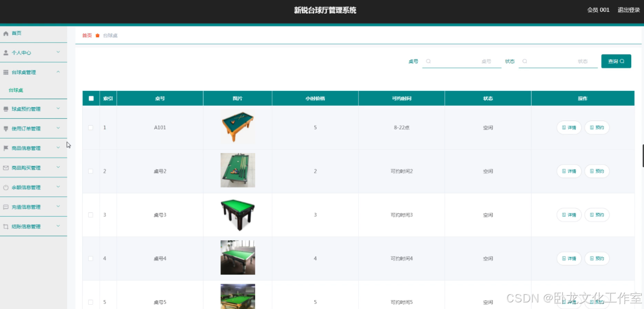Click the pool table image for 桌号2
644x309 pixels.
(238, 170)
